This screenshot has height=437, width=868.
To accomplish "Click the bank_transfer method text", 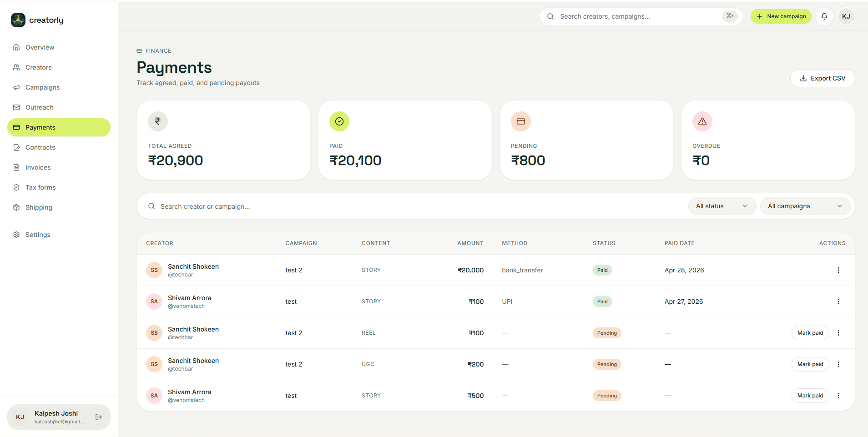I will tap(522, 270).
